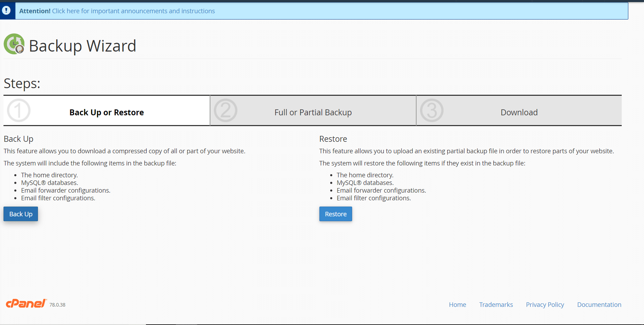
Task: Click the bold "Attention!" label in the banner
Action: pos(35,11)
